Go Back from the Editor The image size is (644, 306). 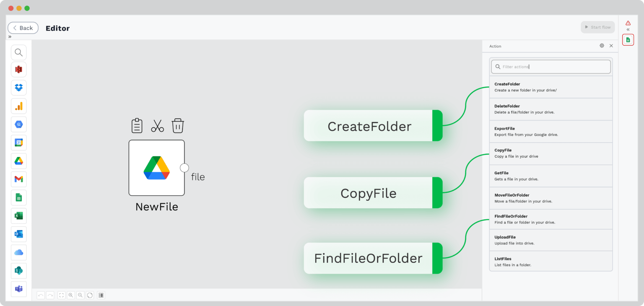point(23,28)
